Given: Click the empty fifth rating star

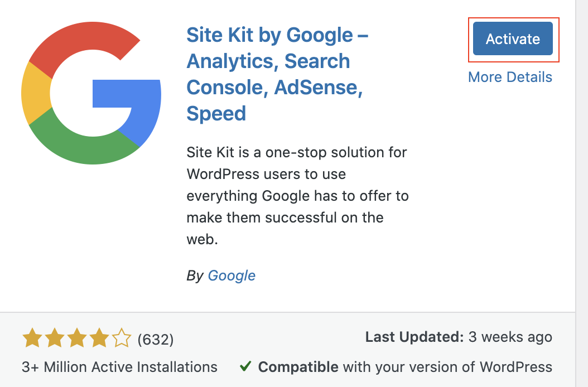Looking at the screenshot, I should [121, 338].
